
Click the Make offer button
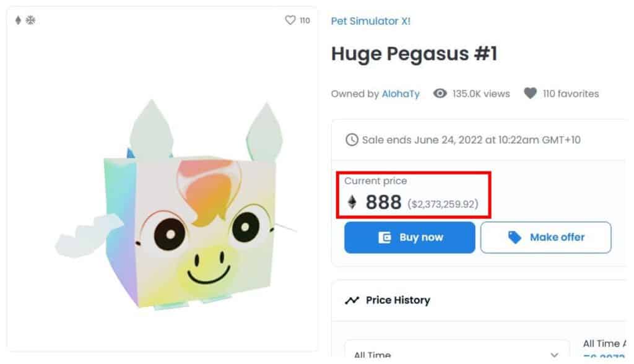coord(545,237)
